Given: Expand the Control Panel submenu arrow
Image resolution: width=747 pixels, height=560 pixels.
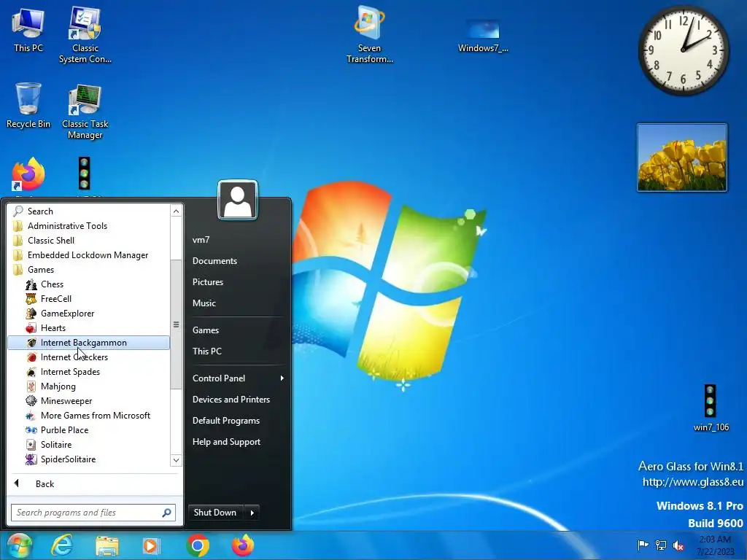Looking at the screenshot, I should point(282,378).
